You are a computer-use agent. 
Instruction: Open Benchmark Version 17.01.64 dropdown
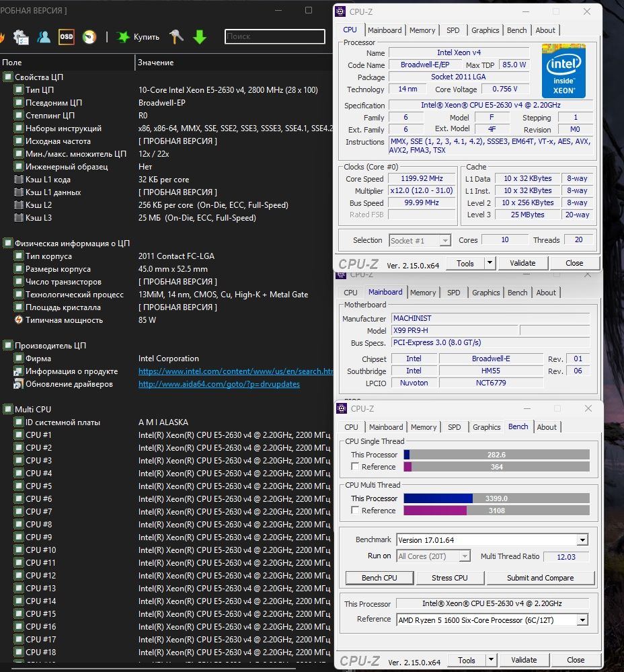pyautogui.click(x=582, y=540)
